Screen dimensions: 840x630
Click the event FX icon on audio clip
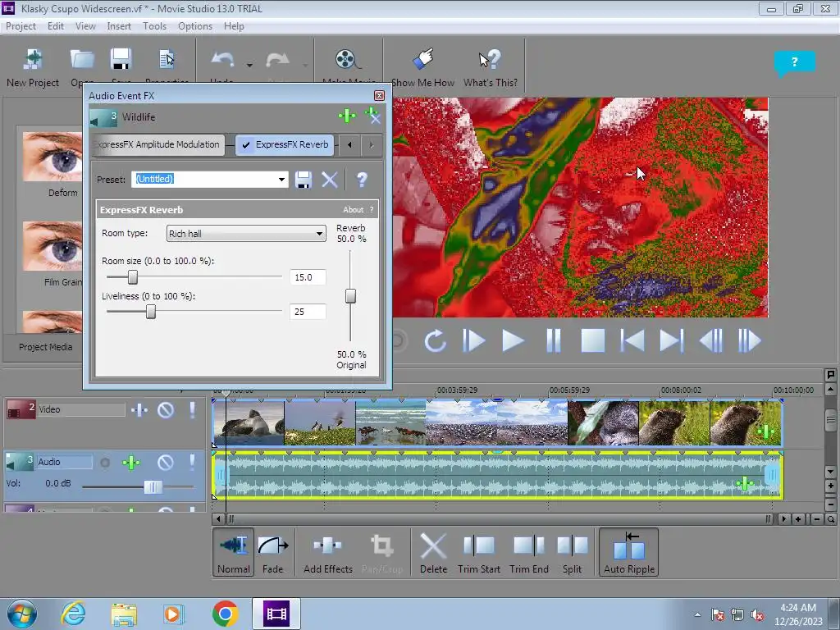(x=745, y=484)
